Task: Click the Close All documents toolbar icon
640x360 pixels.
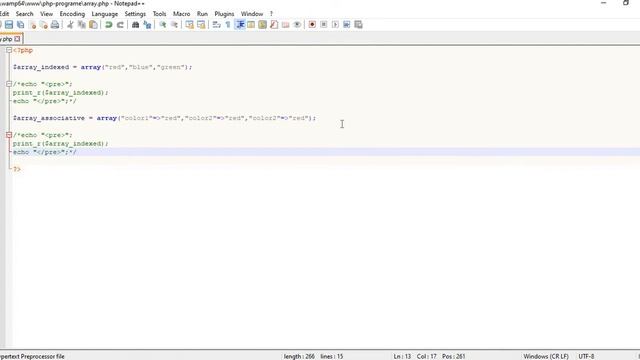Action: point(43,25)
